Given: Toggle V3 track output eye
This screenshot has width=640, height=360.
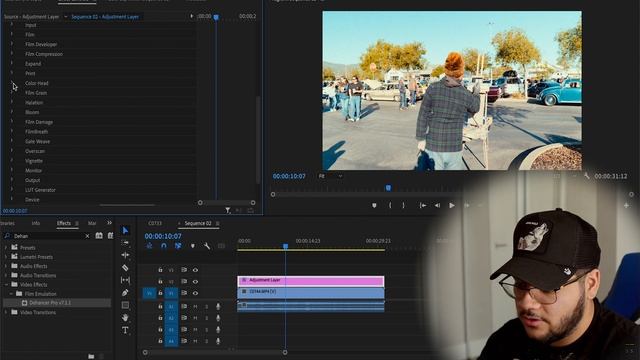Looking at the screenshot, I should point(195,270).
